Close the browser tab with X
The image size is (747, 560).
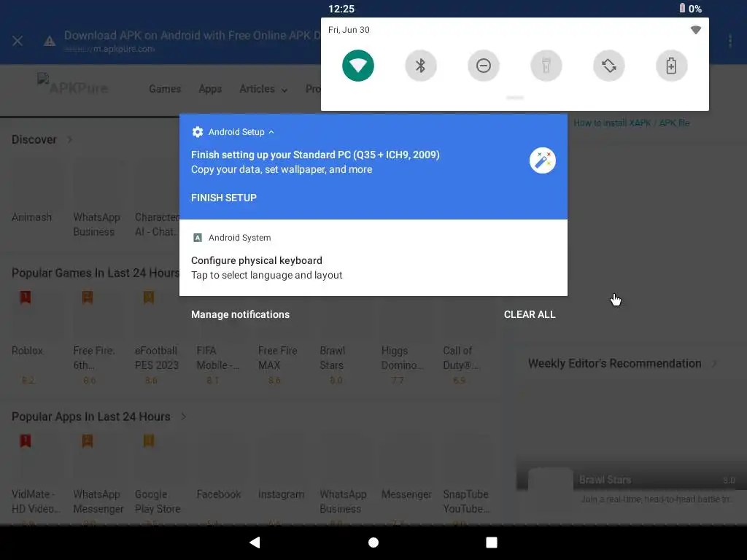pyautogui.click(x=18, y=41)
